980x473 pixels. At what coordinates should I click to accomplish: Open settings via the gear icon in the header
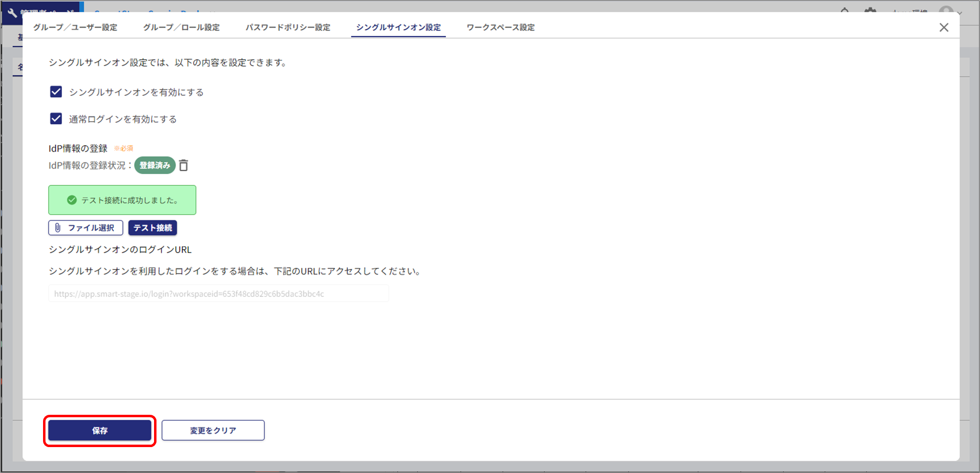870,10
